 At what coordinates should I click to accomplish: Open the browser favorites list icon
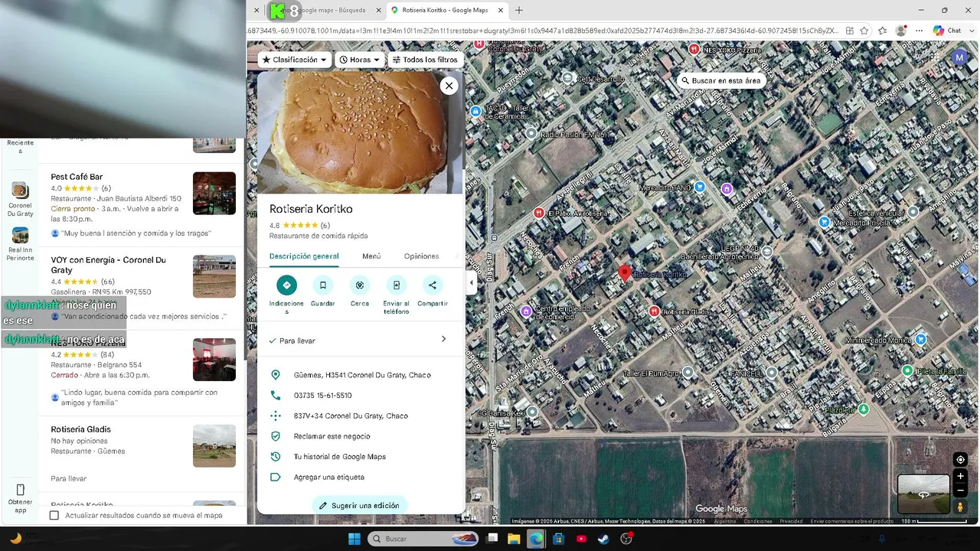point(883,31)
